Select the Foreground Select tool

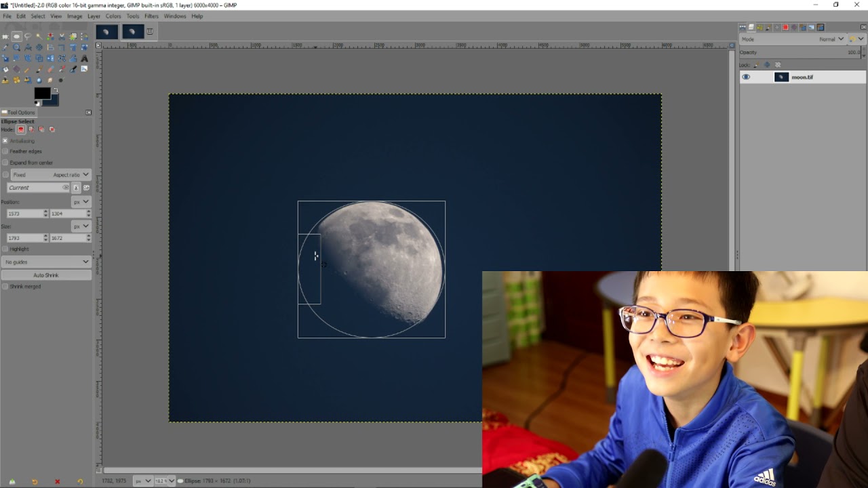click(73, 37)
